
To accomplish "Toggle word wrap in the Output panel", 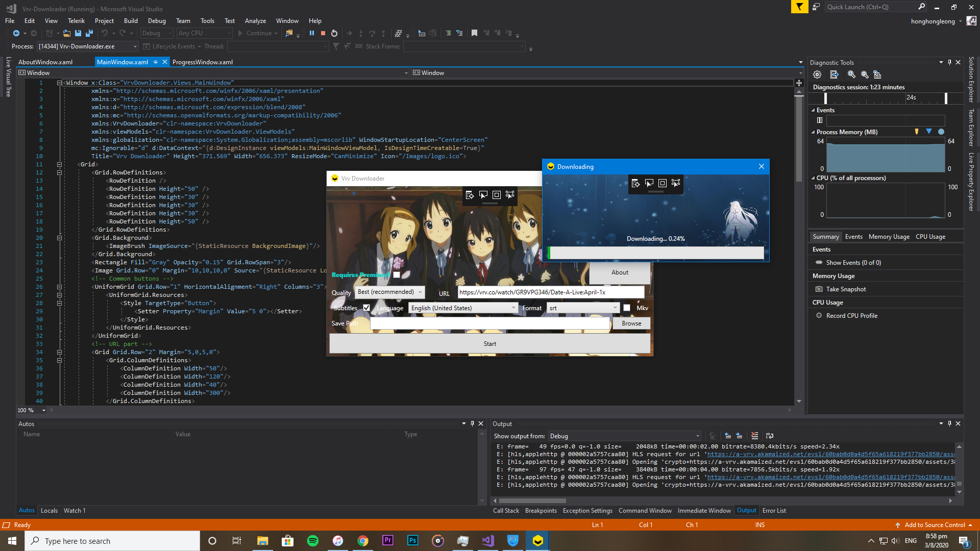I will (769, 436).
